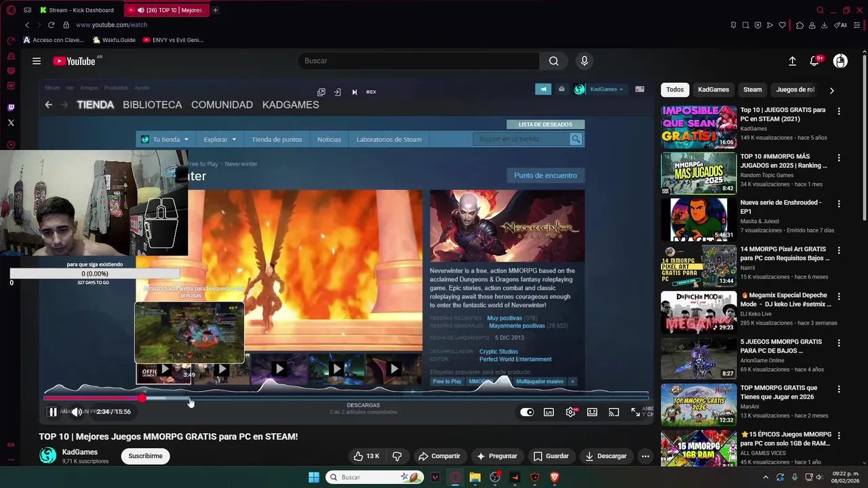
Task: Open Acceso con Clave bookmark
Action: [x=54, y=40]
